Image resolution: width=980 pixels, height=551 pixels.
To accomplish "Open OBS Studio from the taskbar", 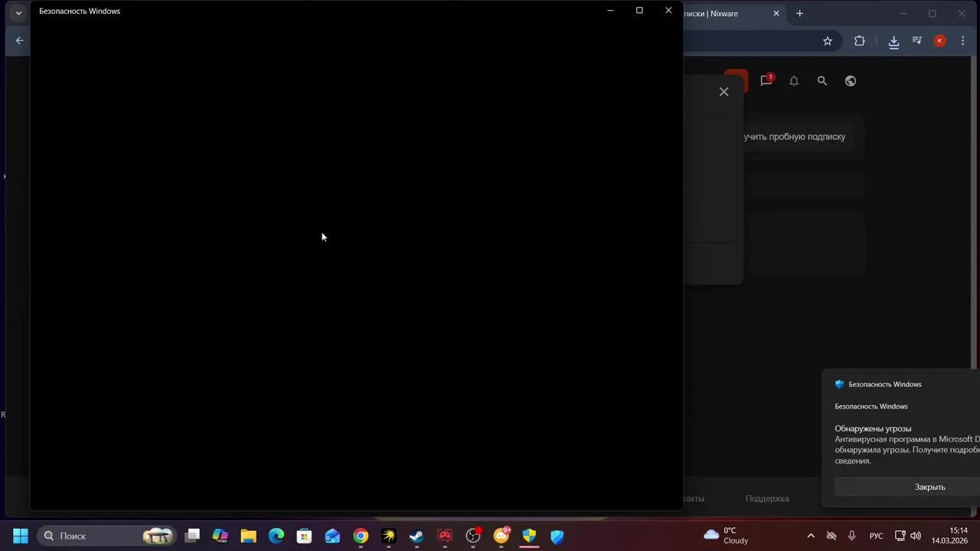I will [473, 536].
